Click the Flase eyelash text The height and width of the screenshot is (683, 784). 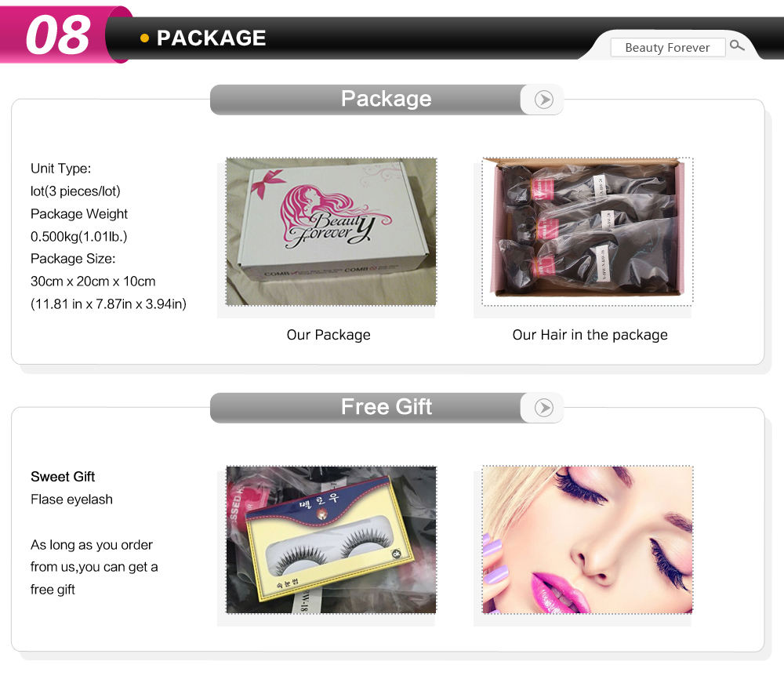pyautogui.click(x=71, y=500)
